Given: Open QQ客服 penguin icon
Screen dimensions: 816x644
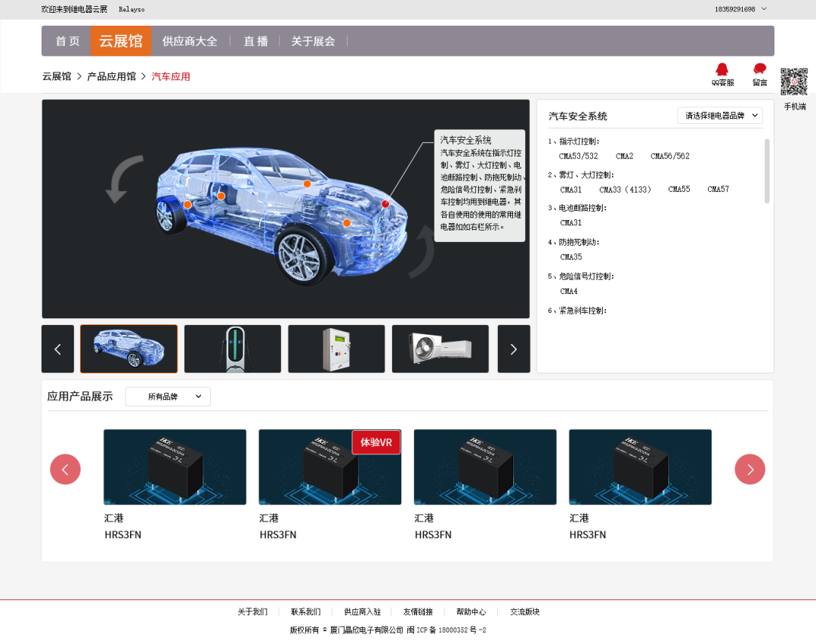Looking at the screenshot, I should [722, 70].
